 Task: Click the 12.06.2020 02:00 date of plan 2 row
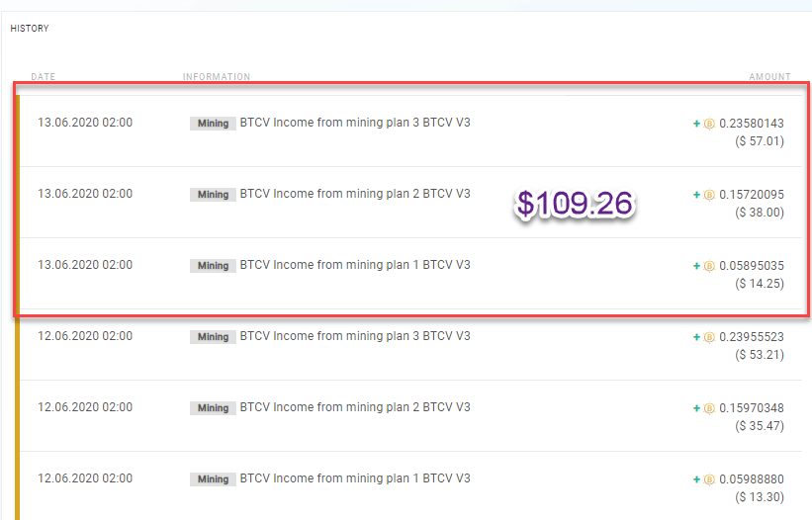pos(85,407)
